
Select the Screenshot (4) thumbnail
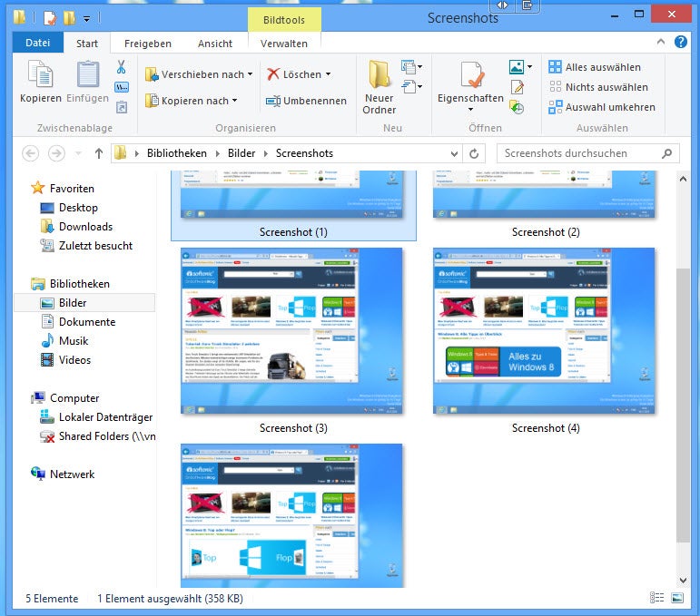coord(544,332)
